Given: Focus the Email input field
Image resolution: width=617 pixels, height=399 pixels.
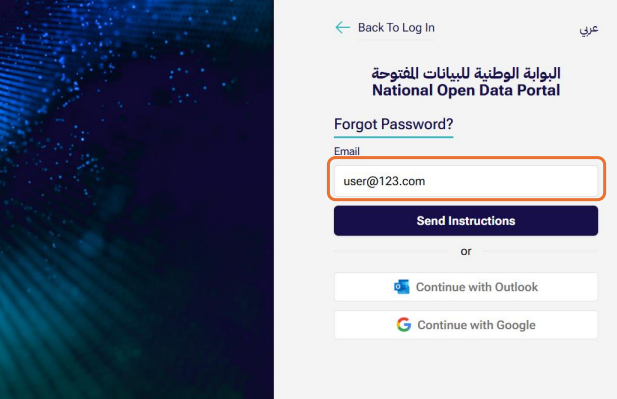Looking at the screenshot, I should click(x=466, y=181).
